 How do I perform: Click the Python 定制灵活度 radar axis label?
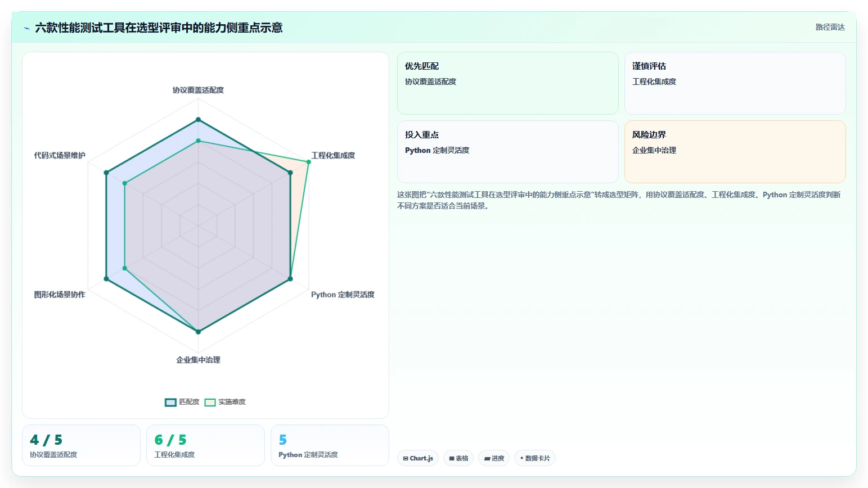coord(343,295)
